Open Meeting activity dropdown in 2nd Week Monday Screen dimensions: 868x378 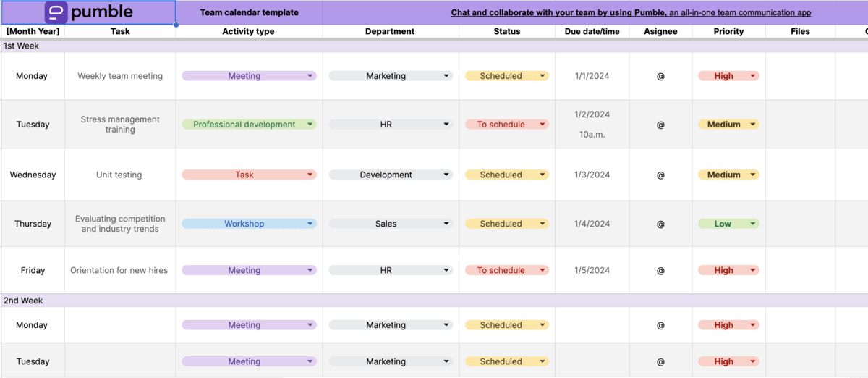tap(249, 325)
